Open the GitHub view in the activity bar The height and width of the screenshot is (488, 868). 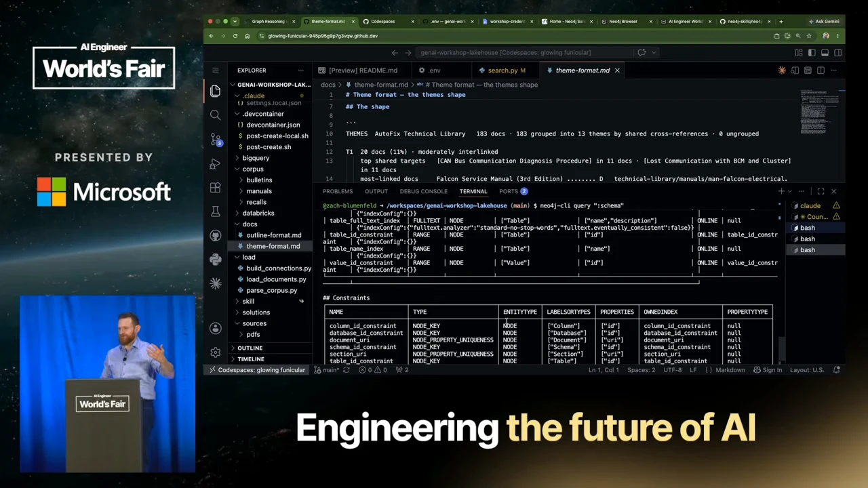point(216,235)
